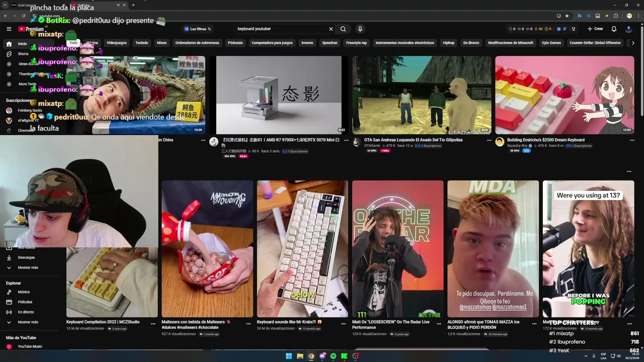
Task: Open options menu for GTA San Andreas video
Action: [489, 140]
